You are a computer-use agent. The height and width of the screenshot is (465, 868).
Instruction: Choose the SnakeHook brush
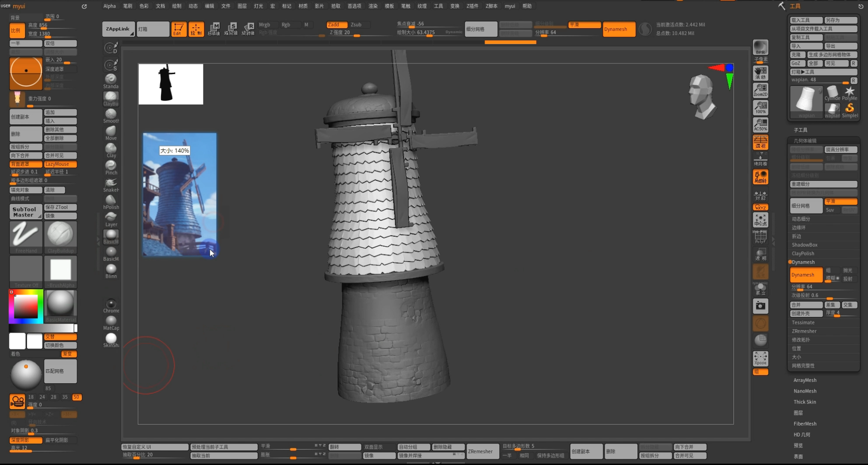[x=111, y=185]
